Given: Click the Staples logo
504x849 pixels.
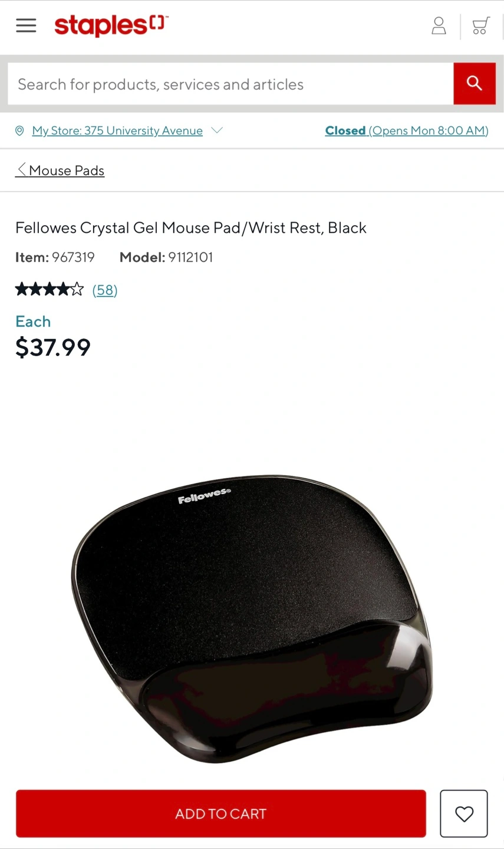Looking at the screenshot, I should click(x=111, y=25).
